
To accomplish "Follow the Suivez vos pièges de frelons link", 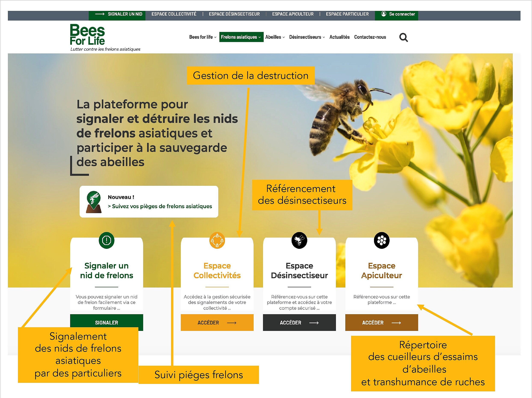I will coord(160,206).
